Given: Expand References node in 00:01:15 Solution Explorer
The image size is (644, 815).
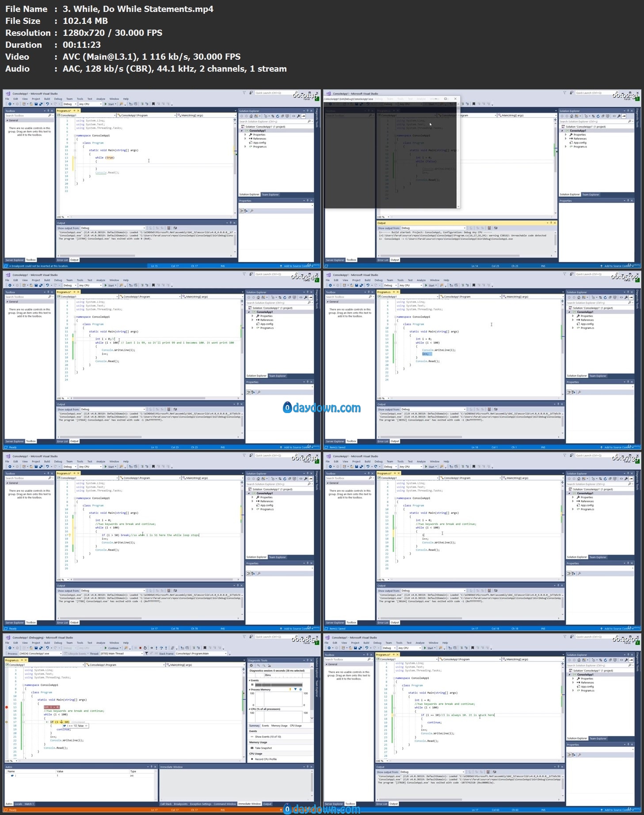Looking at the screenshot, I should (x=245, y=138).
